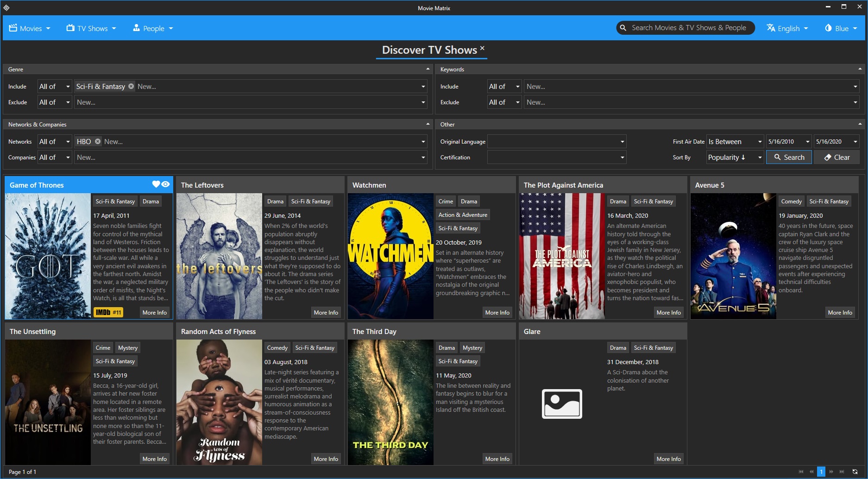868x479 pixels.
Task: Go to first page icon
Action: 801,472
